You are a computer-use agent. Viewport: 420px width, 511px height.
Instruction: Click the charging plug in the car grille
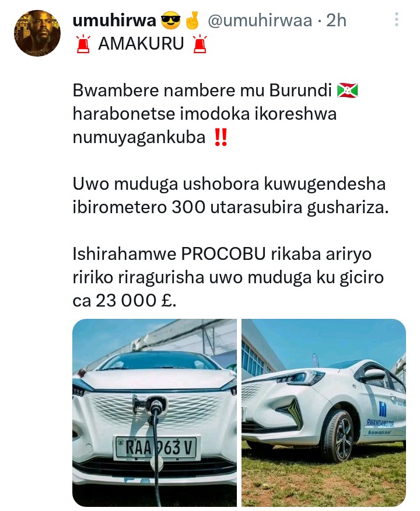tap(152, 405)
